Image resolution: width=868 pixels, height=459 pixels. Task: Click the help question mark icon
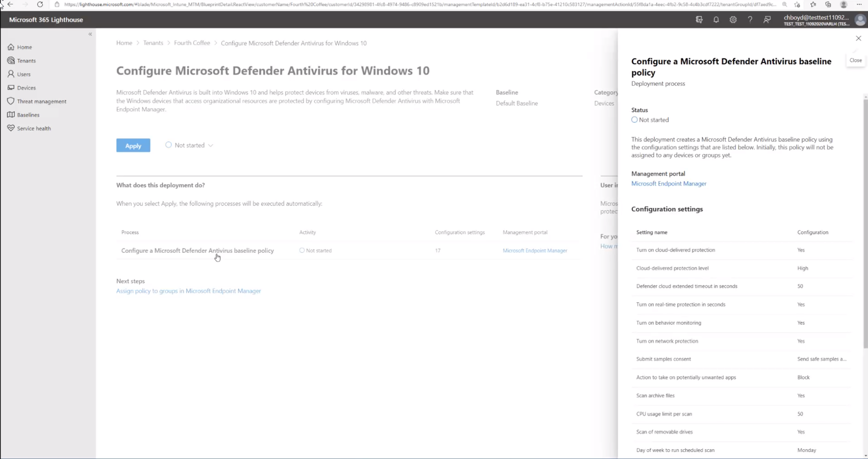[x=750, y=20]
